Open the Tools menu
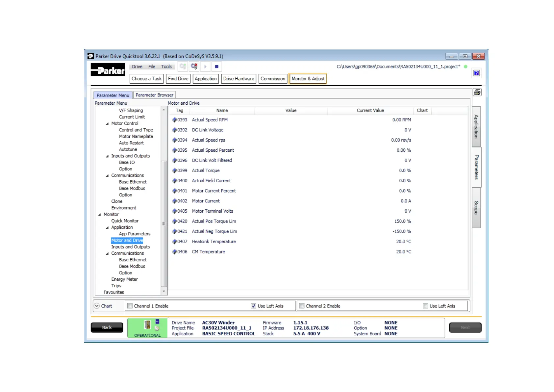Screen dimensions: 554x392 [166, 66]
